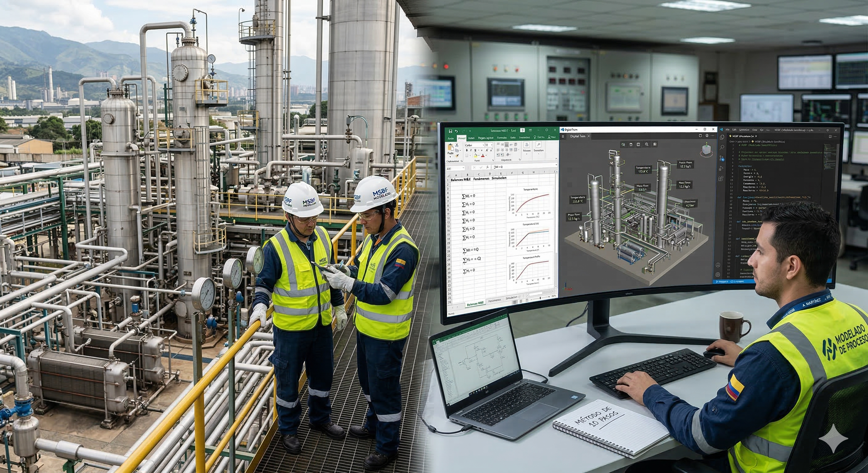Open the Search icon in VS Code sidebar
The height and width of the screenshot is (473, 868).
722,148
